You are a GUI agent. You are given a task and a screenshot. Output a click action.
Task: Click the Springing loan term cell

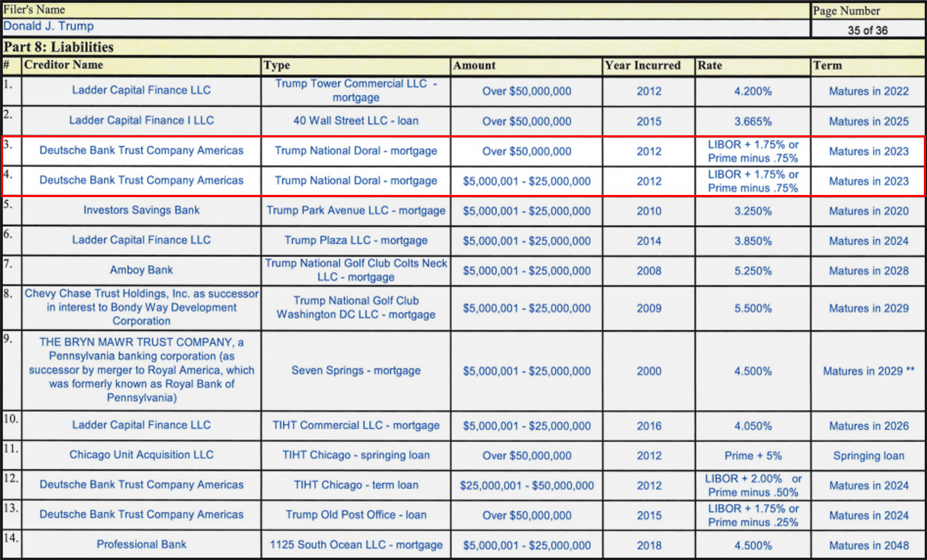coord(868,456)
